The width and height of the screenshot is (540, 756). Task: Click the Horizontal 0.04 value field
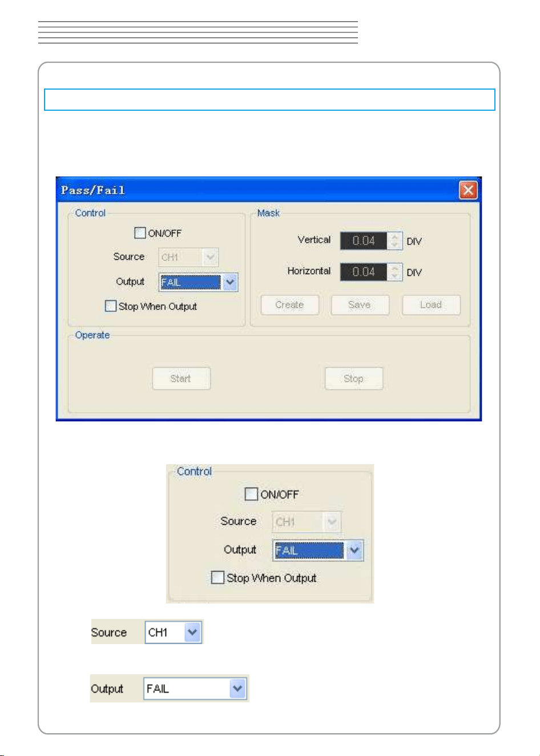point(364,272)
